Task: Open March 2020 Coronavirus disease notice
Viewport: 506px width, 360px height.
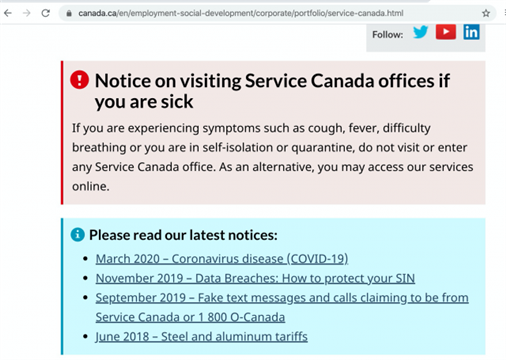Action: click(x=222, y=259)
